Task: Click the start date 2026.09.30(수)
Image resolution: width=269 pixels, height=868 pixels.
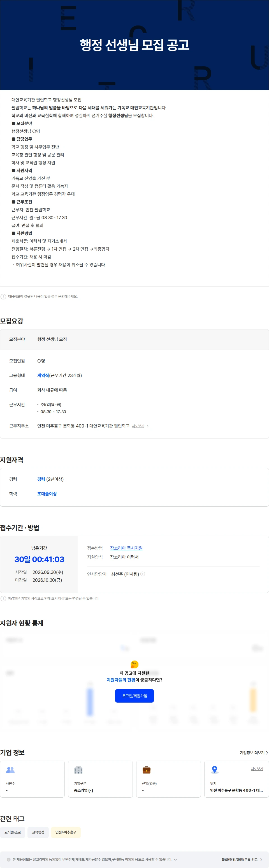Action: point(48,572)
